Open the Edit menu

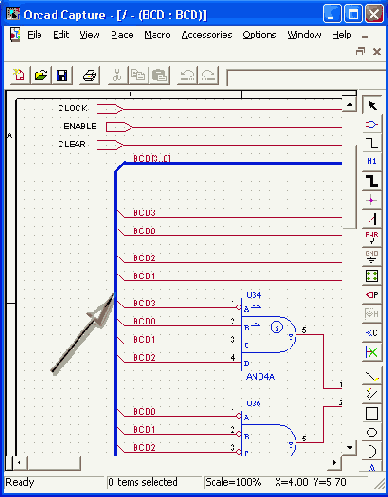(x=61, y=35)
